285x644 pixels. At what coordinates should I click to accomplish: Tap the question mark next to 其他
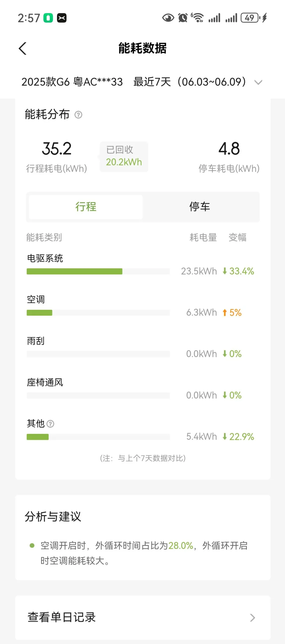(51, 424)
